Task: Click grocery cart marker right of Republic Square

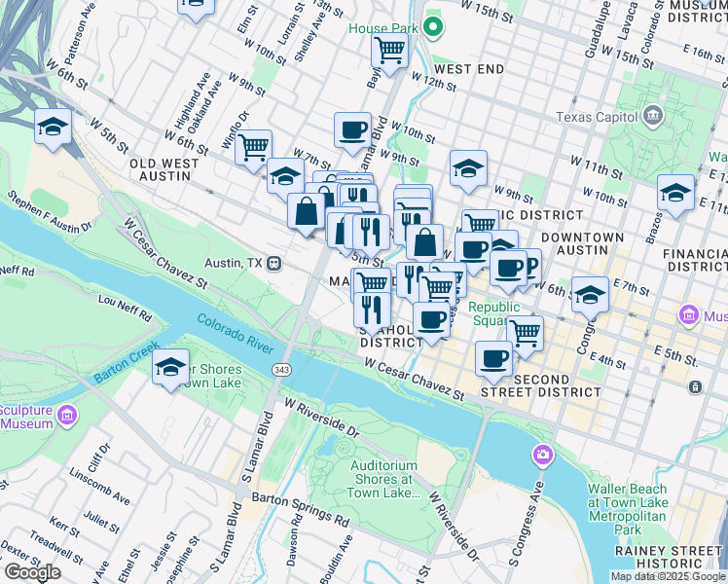Action: click(526, 333)
